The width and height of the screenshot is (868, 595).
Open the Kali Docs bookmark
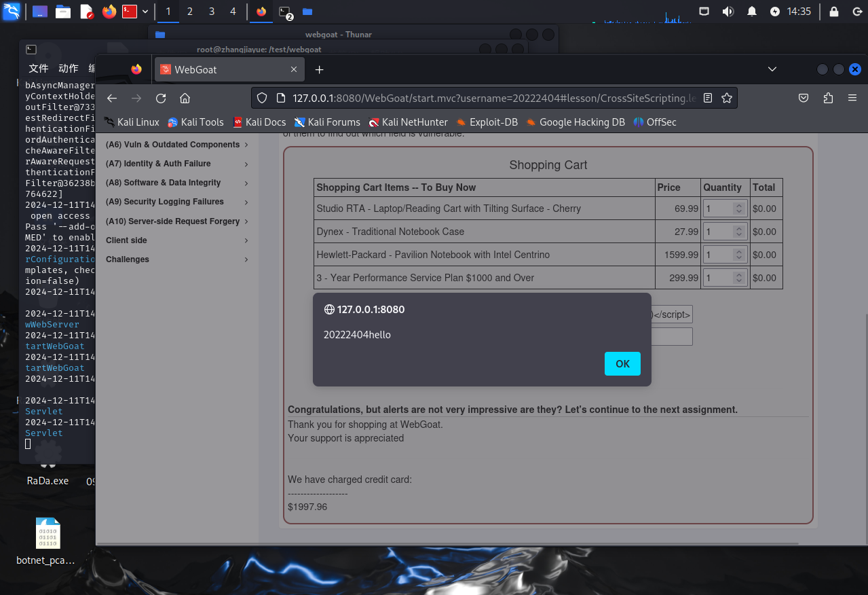coord(259,122)
